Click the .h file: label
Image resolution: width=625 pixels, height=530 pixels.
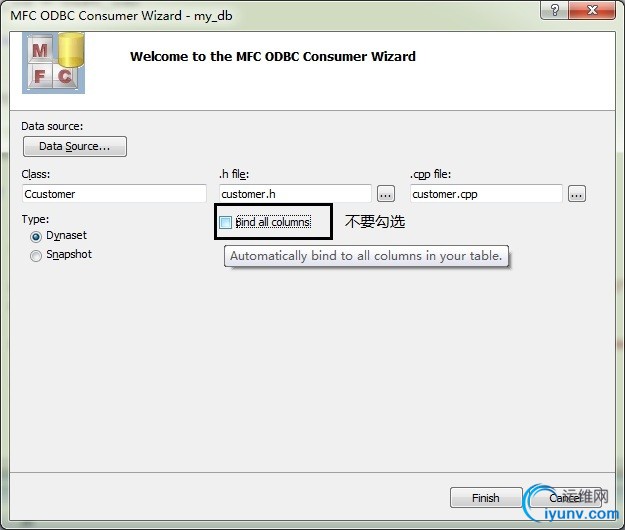234,174
